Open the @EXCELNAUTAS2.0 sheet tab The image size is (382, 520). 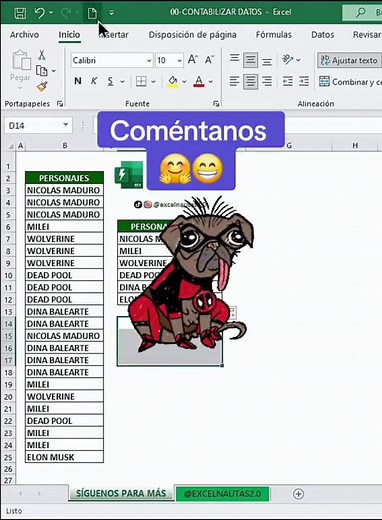coord(222,493)
